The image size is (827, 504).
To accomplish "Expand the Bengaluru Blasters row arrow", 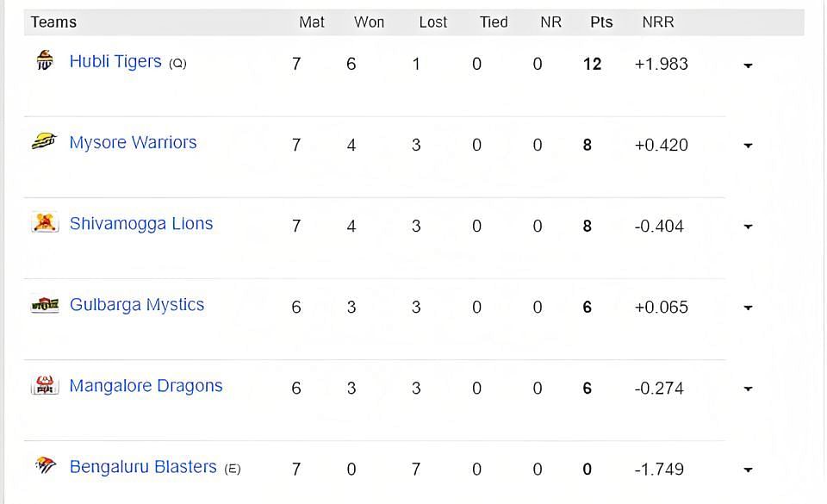I will [x=748, y=470].
